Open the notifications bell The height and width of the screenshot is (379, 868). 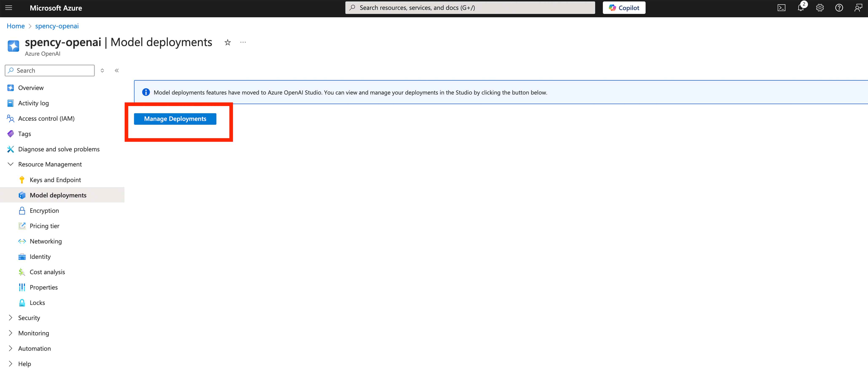click(x=801, y=8)
